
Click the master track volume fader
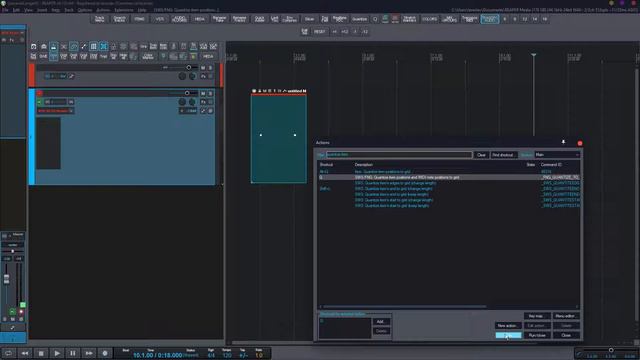[x=7, y=279]
